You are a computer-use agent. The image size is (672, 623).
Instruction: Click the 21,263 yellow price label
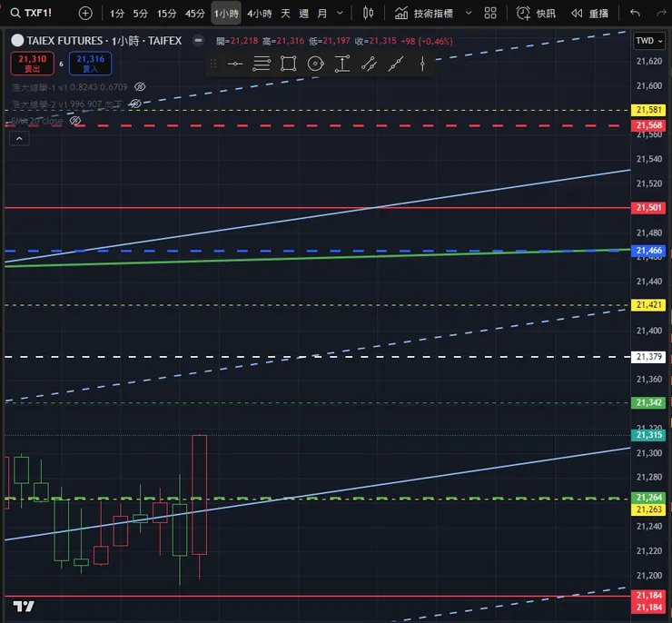[x=648, y=509]
